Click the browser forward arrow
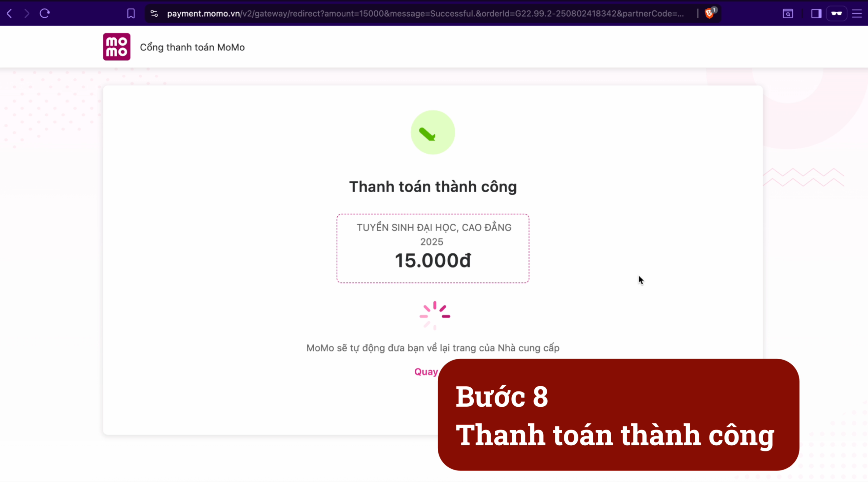The height and width of the screenshot is (482, 868). pos(27,14)
